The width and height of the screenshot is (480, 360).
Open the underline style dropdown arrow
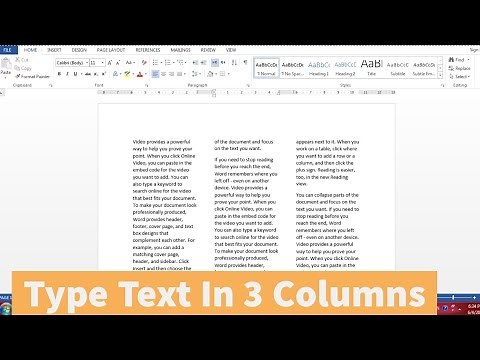(x=81, y=74)
